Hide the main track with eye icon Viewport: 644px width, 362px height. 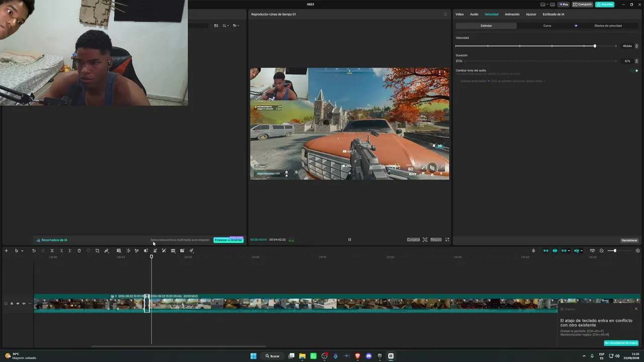(x=18, y=303)
